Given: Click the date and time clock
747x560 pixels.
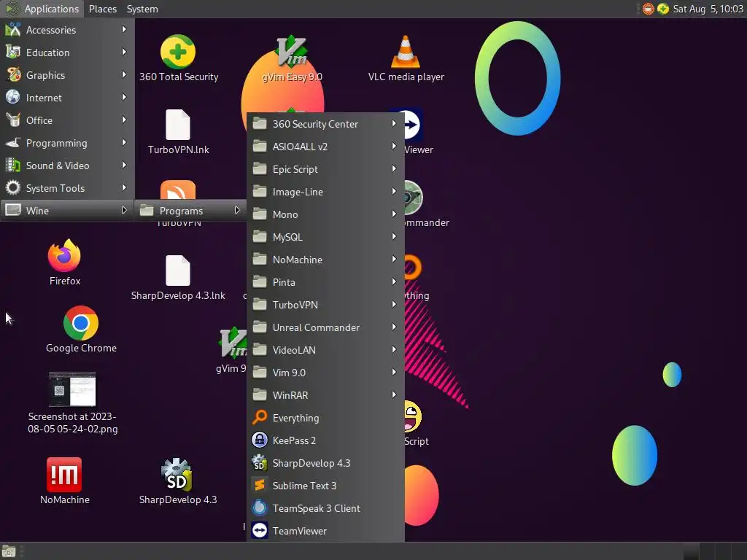Looking at the screenshot, I should (708, 9).
